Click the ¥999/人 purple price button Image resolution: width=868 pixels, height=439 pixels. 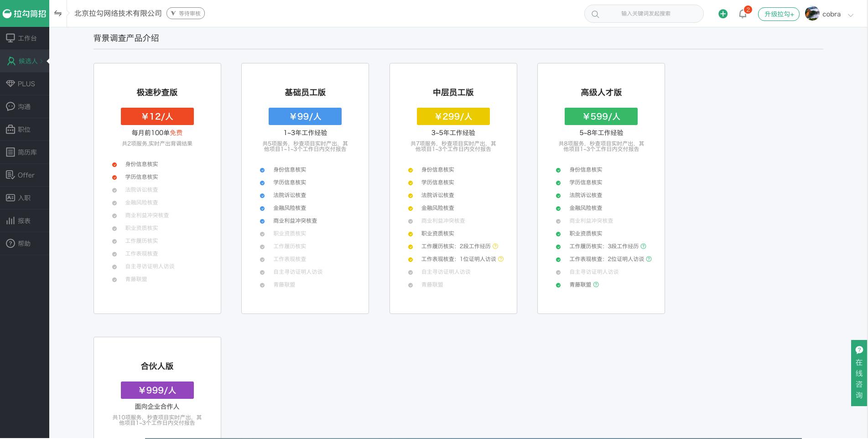point(157,390)
